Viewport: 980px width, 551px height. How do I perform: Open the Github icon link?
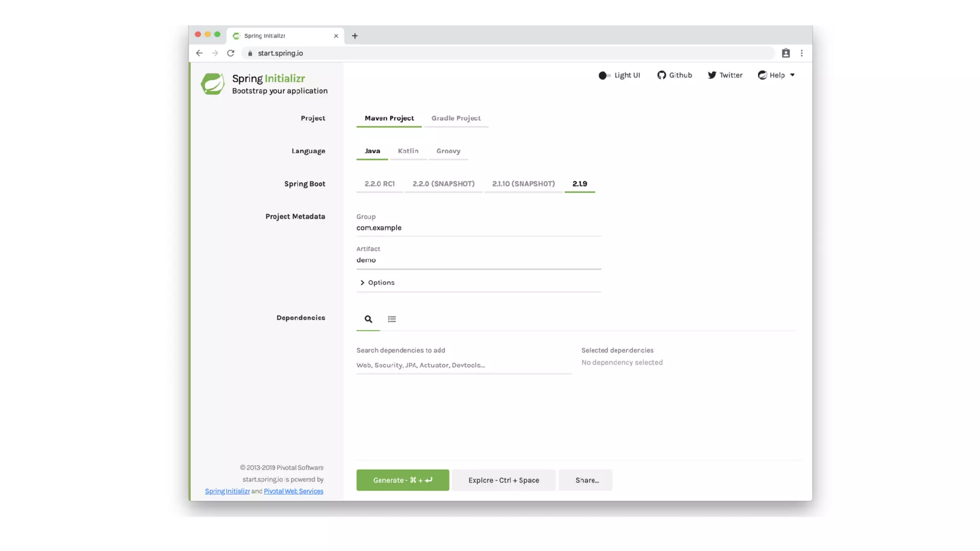661,75
